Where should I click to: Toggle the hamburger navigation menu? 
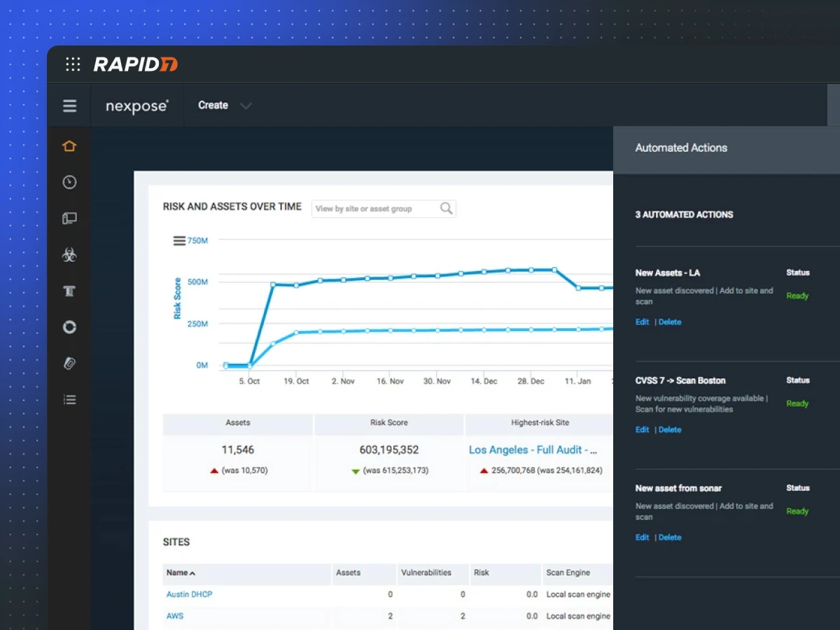point(69,106)
